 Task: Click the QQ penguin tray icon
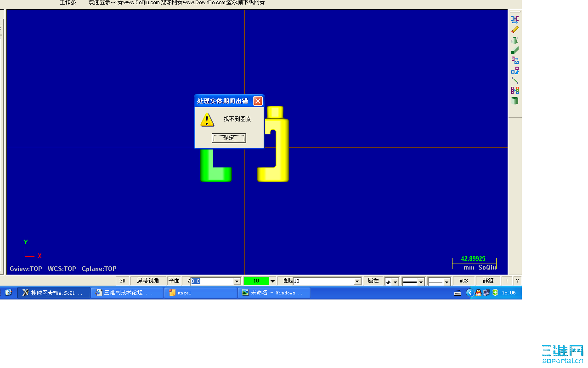[x=478, y=293]
